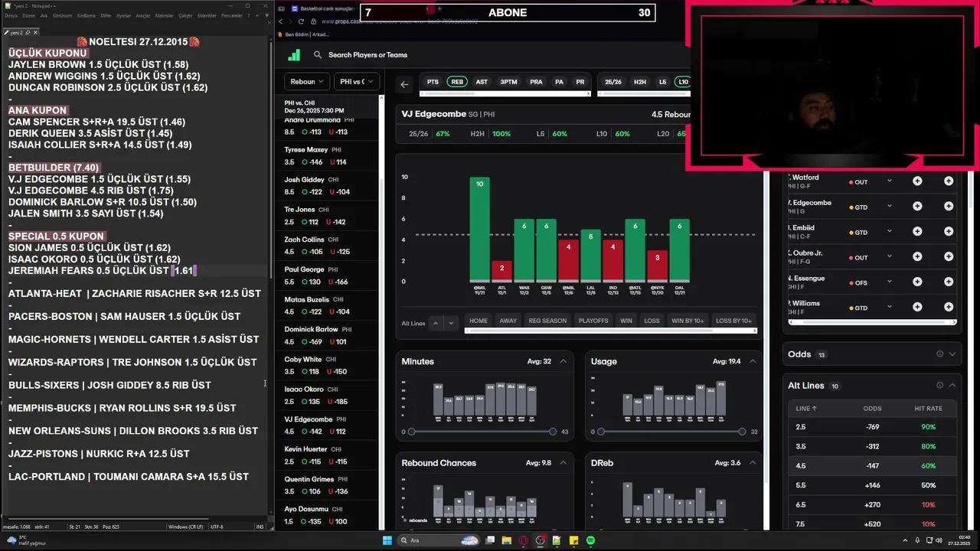Click Search Players or Teams field

pyautogui.click(x=367, y=55)
